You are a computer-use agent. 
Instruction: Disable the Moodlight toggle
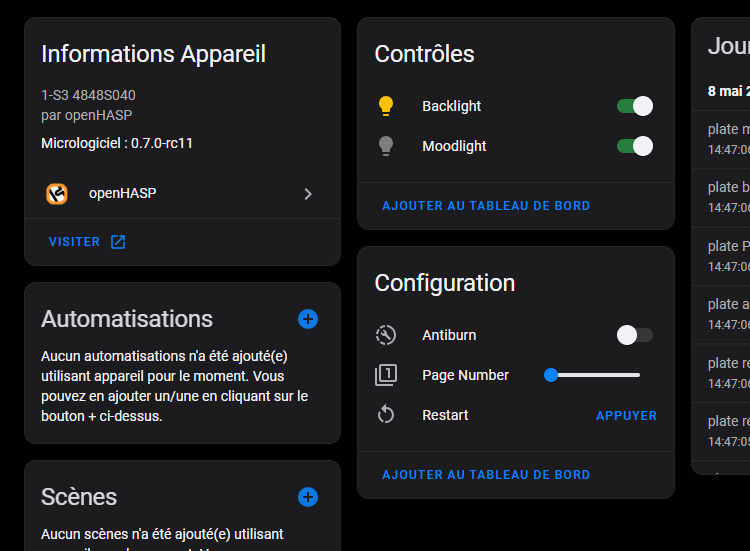635,146
